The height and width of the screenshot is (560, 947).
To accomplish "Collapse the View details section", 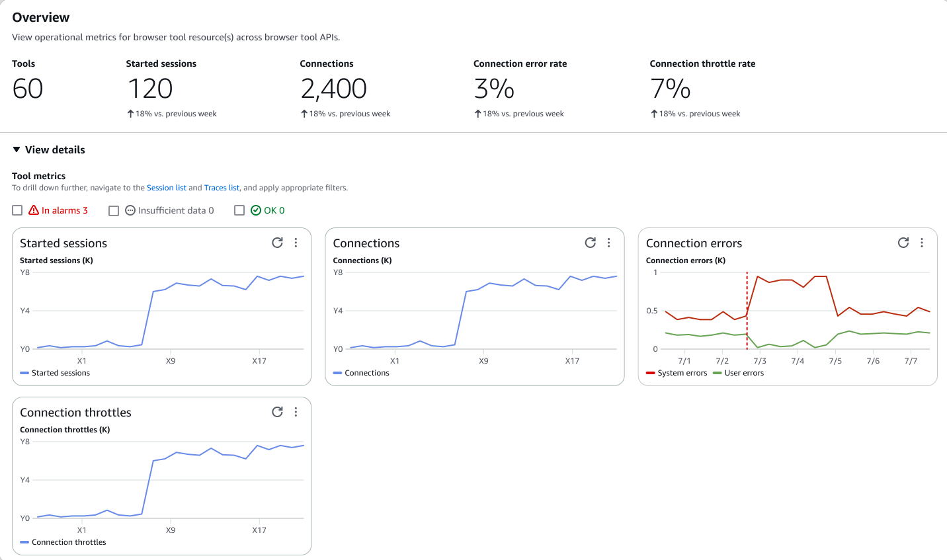I will tap(17, 150).
